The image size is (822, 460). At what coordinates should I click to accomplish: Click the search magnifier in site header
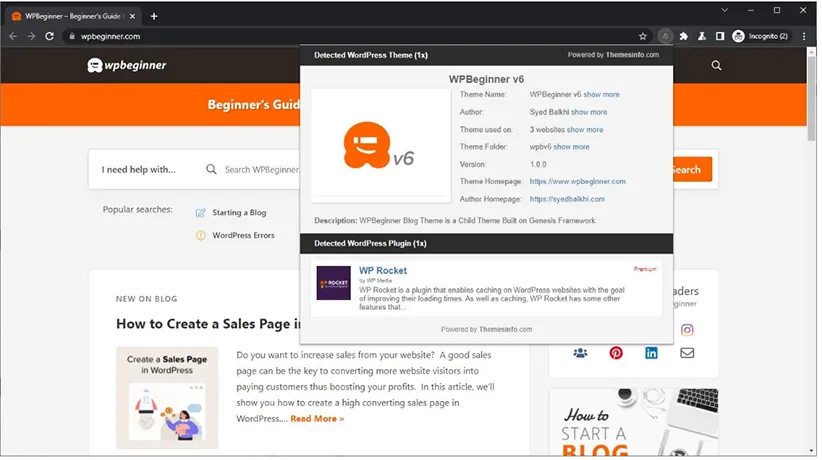(x=716, y=66)
